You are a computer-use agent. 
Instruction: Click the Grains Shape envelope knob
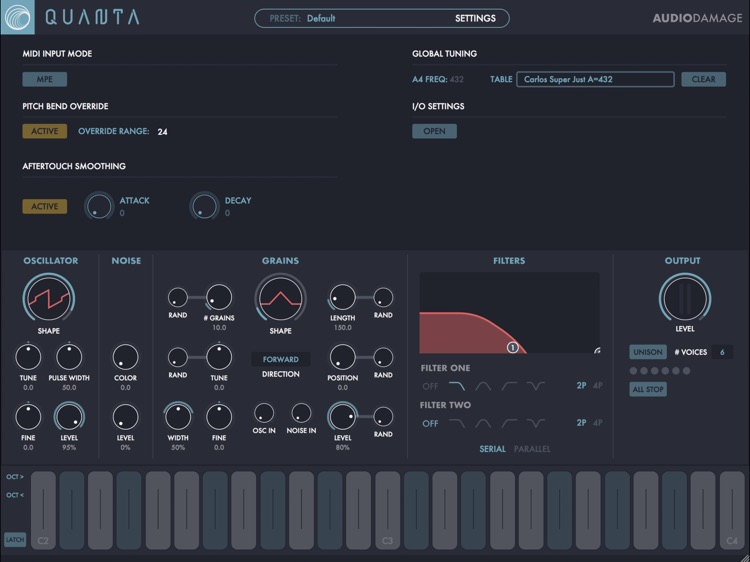coord(280,299)
